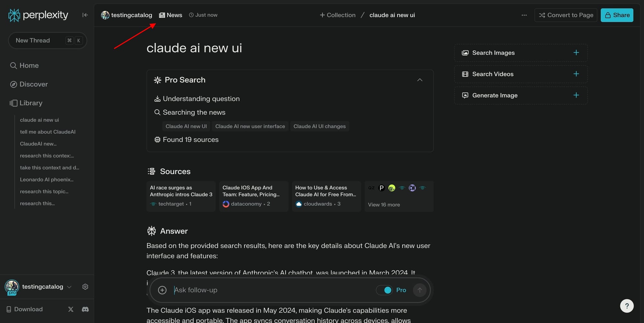
Task: Click the Download app link
Action: pos(24,309)
